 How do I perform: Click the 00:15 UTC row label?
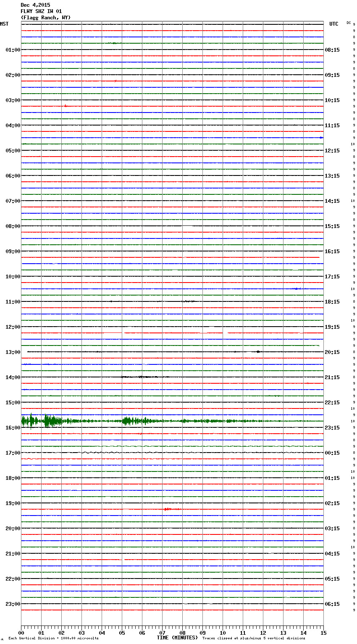332,453
